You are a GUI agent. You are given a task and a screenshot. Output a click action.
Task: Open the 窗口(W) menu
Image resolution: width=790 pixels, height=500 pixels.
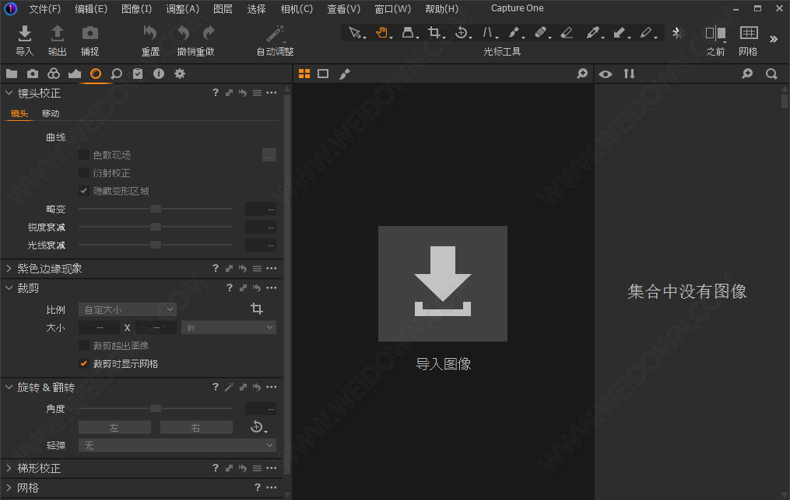[x=392, y=9]
